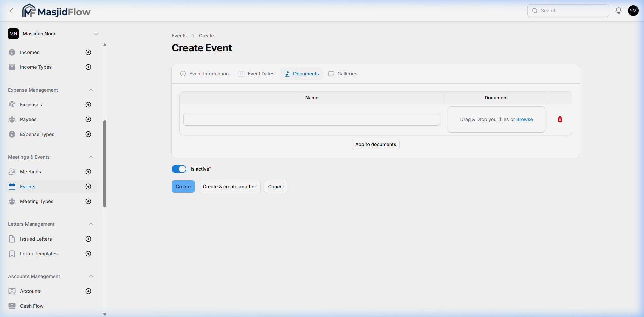644x317 pixels.
Task: Click the plus icon beside Letter Templates
Action: [88, 254]
